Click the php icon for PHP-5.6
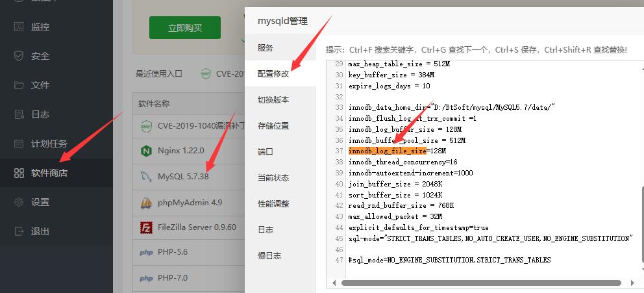The image size is (644, 293). tap(146, 253)
